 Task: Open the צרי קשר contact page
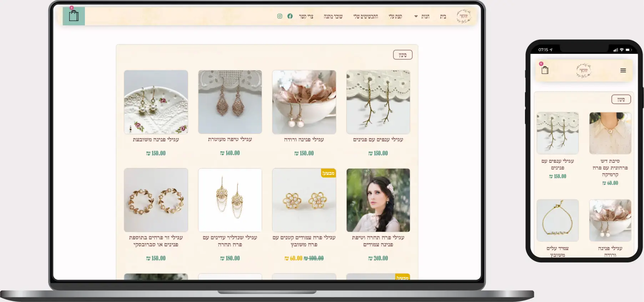[306, 16]
